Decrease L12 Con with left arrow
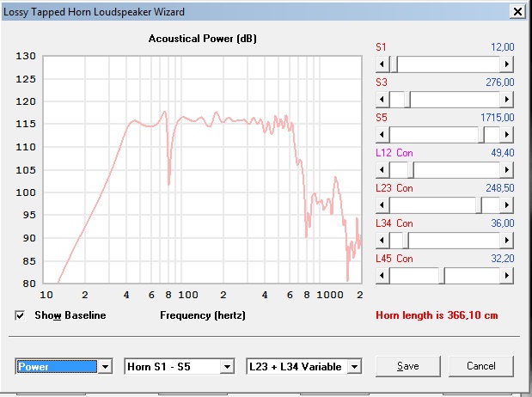The height and width of the screenshot is (397, 532). click(x=382, y=169)
